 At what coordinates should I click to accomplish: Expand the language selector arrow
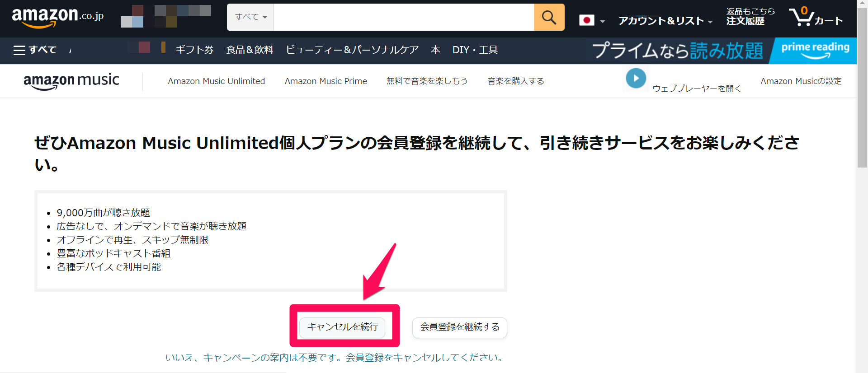pos(602,21)
